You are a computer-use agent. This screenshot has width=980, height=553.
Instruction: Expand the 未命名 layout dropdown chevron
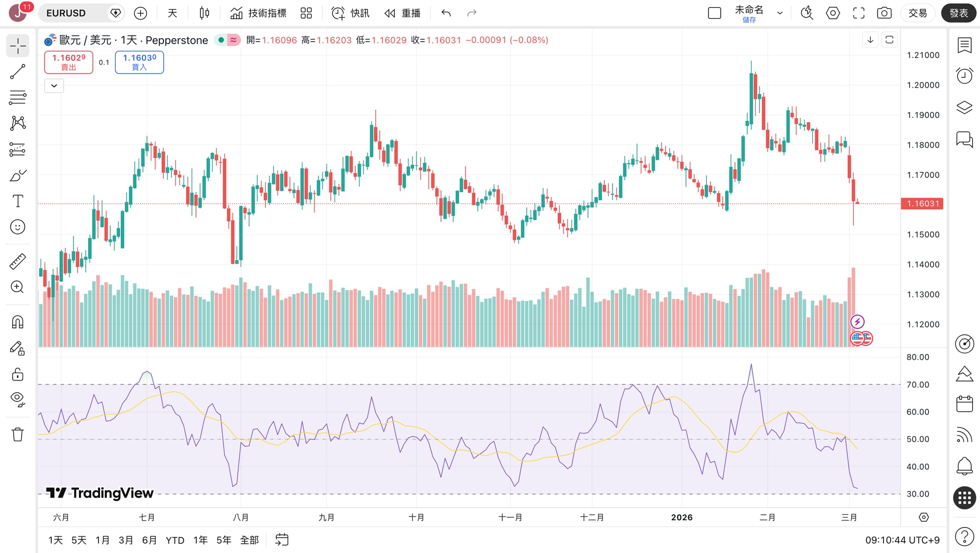(780, 13)
